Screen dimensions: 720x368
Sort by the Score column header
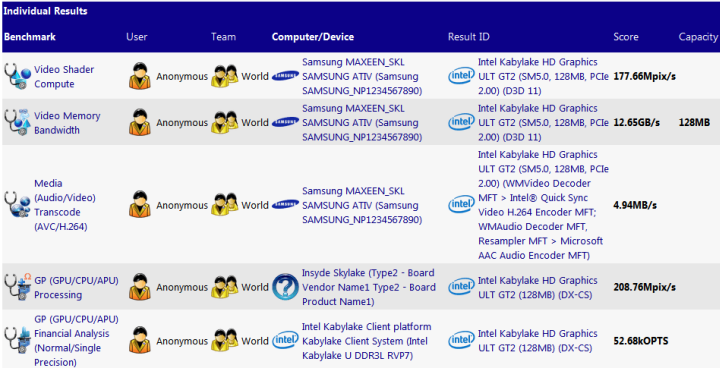[626, 37]
